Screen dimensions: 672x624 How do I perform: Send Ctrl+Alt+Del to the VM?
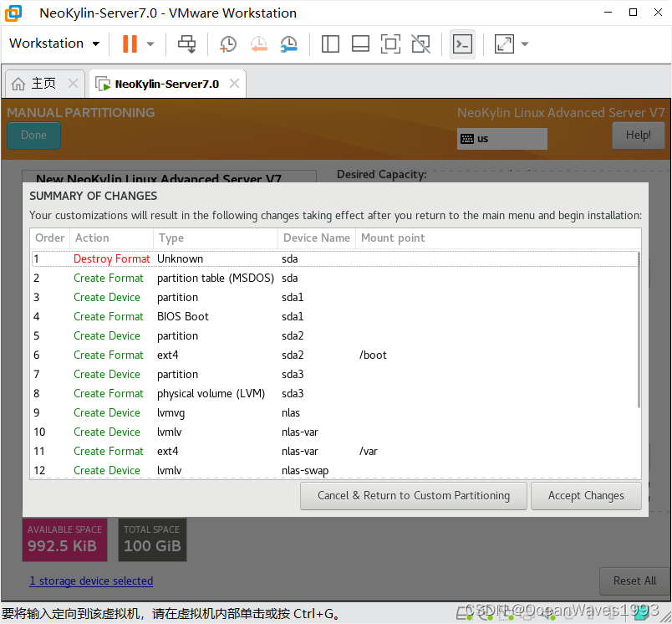(186, 43)
